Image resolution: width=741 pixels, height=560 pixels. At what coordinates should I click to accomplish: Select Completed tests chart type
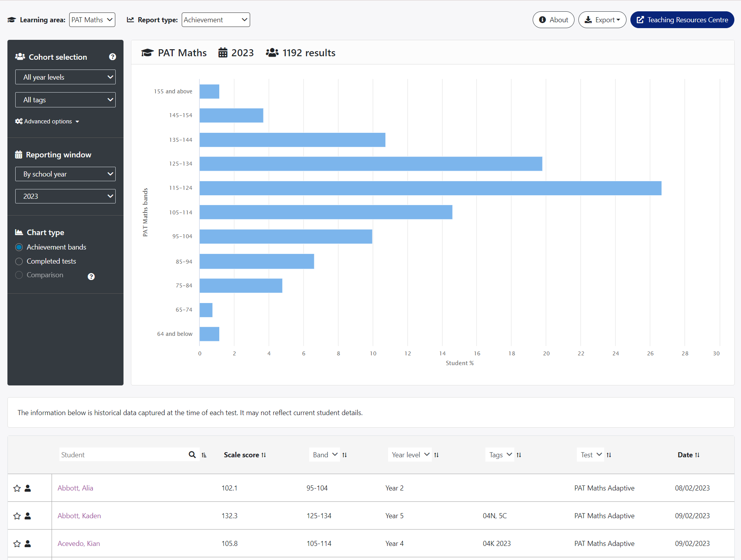pos(19,261)
